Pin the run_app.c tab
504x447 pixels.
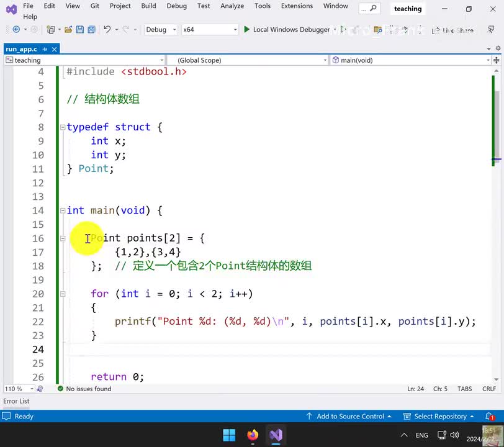[45, 49]
